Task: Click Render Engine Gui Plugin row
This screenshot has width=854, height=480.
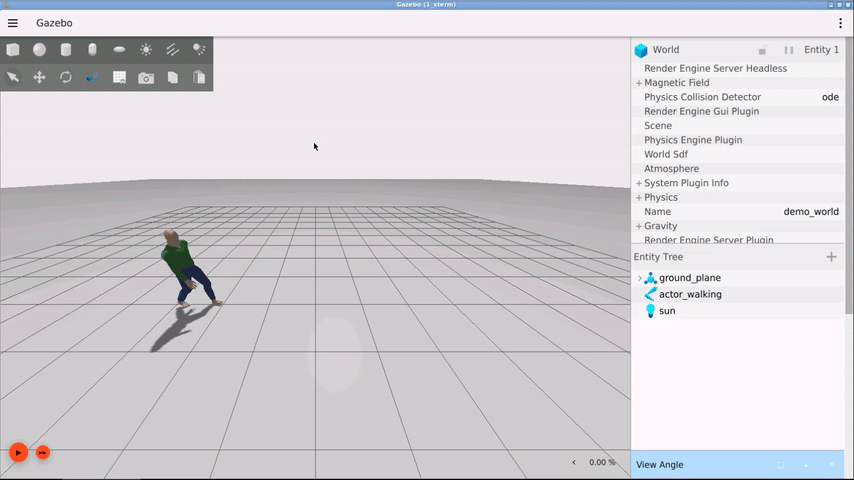Action: coord(738,111)
